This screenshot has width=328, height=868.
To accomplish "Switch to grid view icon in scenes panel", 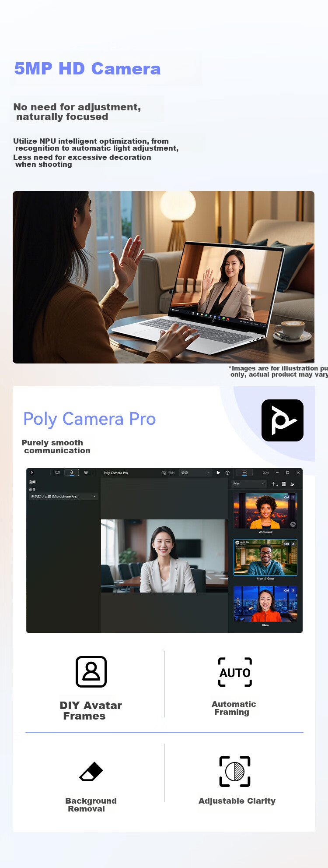I will (284, 484).
